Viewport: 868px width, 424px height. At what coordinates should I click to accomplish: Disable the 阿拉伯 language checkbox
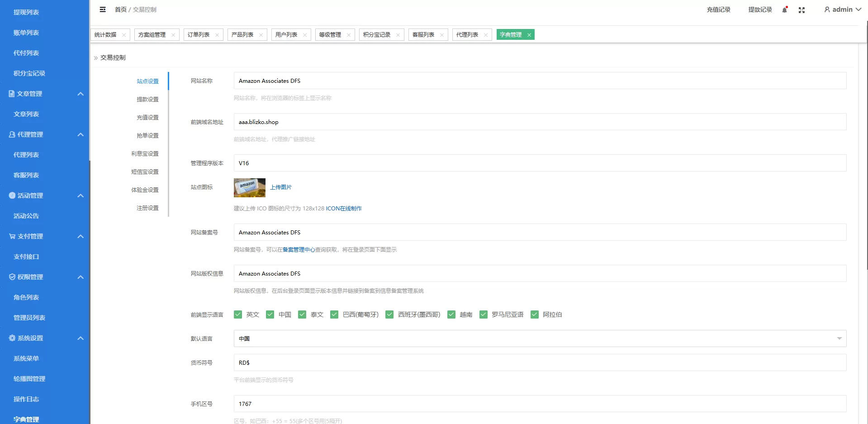535,314
